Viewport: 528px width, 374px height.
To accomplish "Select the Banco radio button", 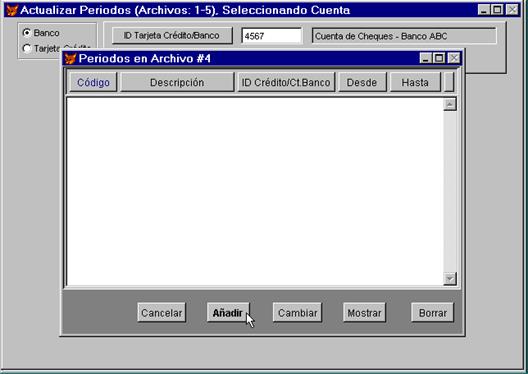I will click(x=41, y=33).
